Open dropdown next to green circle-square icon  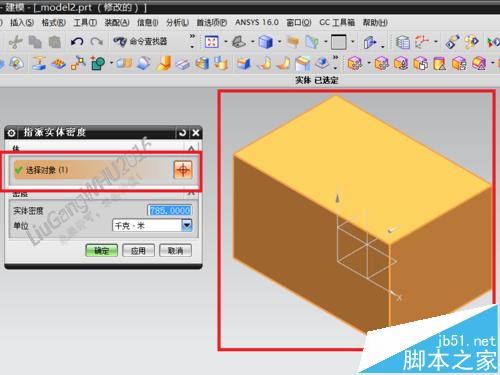coord(112,63)
